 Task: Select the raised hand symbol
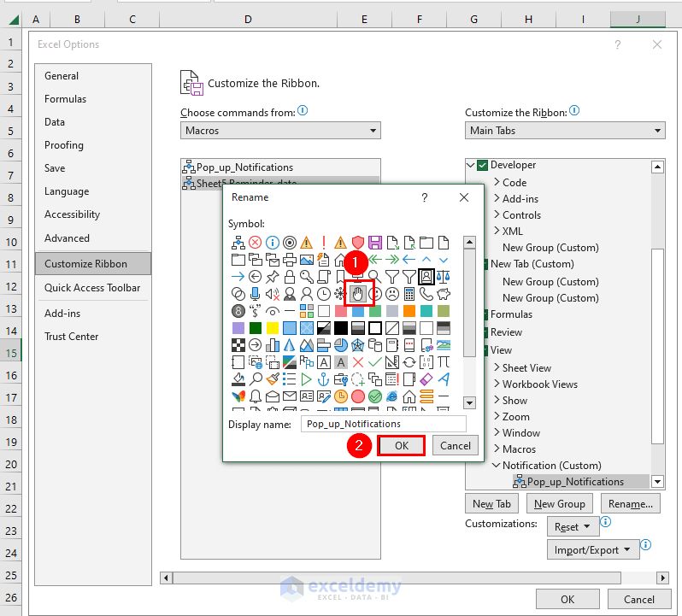(x=357, y=294)
